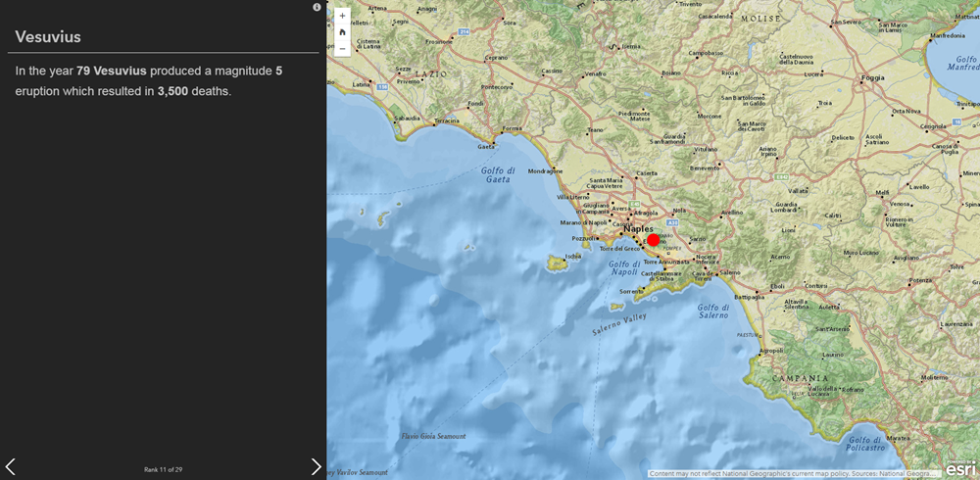Viewport: 980px width, 480px height.
Task: Click the Pozzuoli town label
Action: (584, 239)
